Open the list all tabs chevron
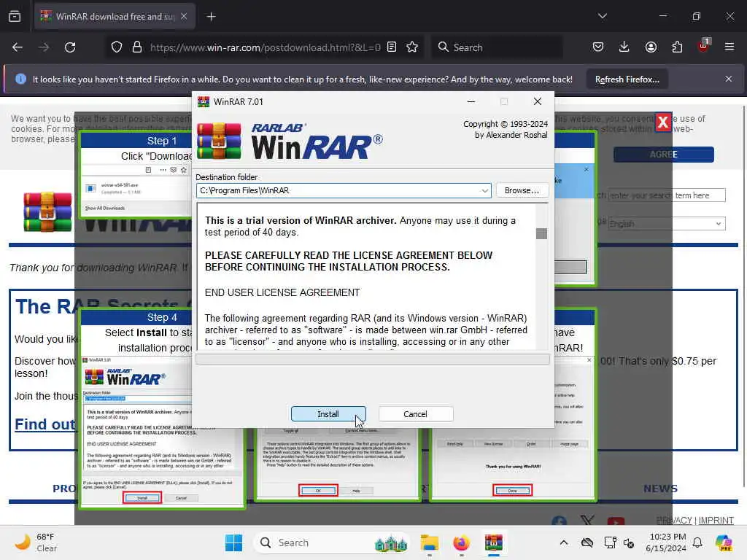The height and width of the screenshot is (560, 747). (x=603, y=16)
